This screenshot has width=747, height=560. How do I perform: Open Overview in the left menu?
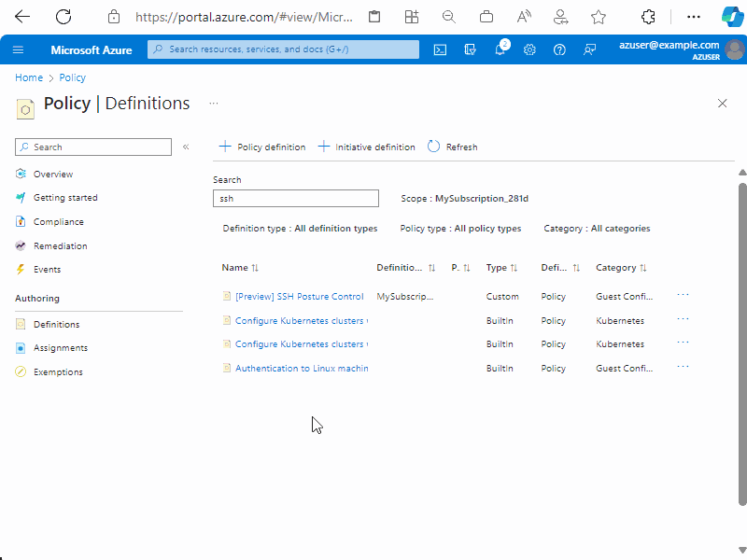tap(53, 175)
